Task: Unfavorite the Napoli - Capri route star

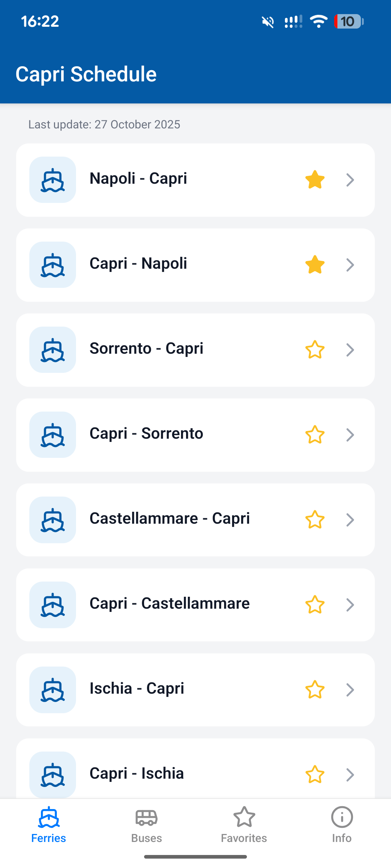Action: click(x=315, y=180)
